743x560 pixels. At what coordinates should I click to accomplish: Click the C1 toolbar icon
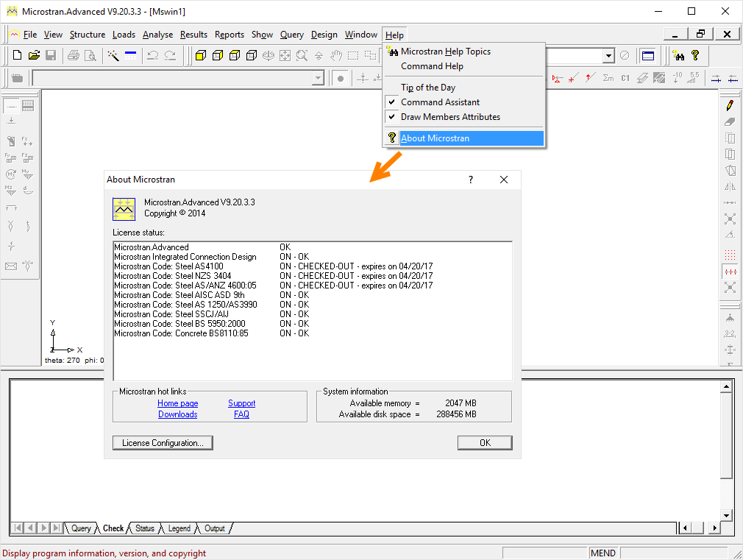click(625, 78)
